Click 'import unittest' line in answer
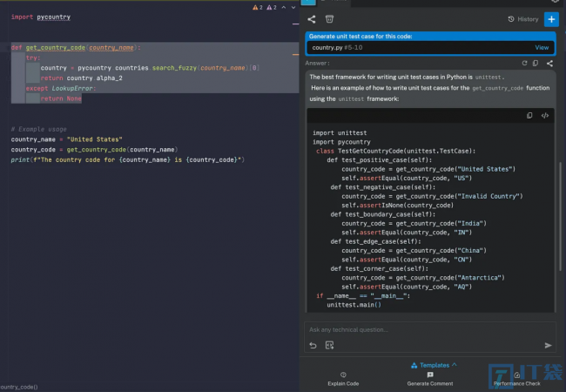The width and height of the screenshot is (566, 392). (340, 132)
